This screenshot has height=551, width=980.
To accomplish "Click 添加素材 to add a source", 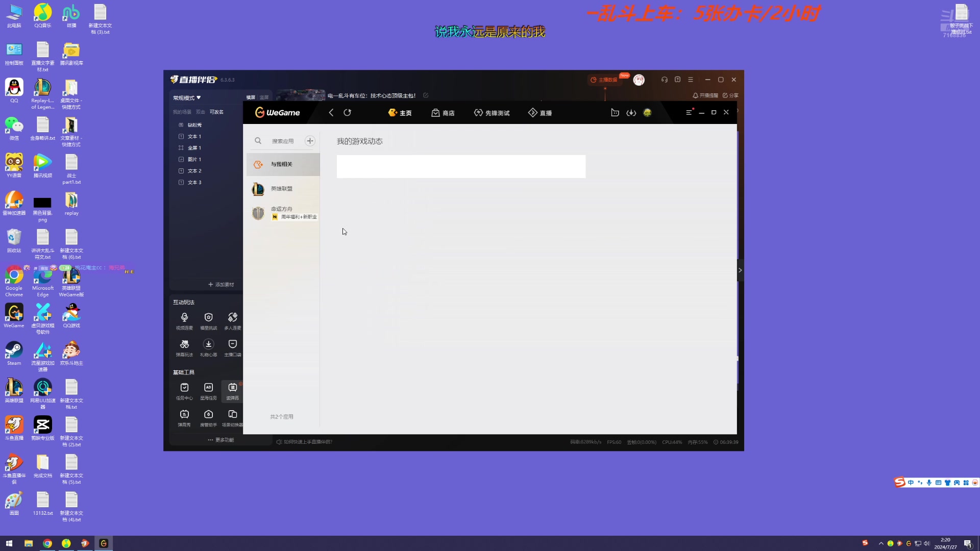I will 221,285.
